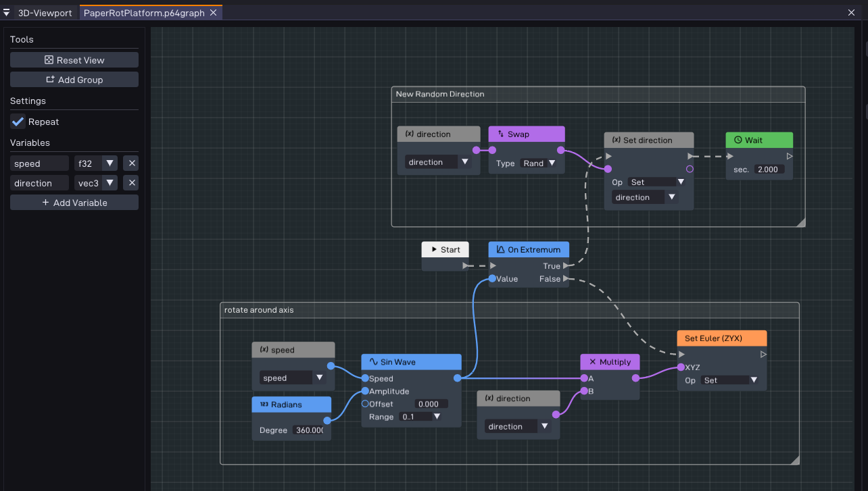Image resolution: width=868 pixels, height=491 pixels.
Task: Click the Wait node output execution arrow
Action: tap(789, 156)
